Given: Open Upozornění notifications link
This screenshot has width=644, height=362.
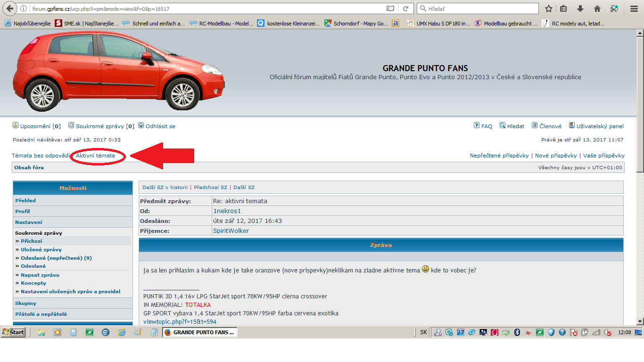Looking at the screenshot, I should 36,126.
